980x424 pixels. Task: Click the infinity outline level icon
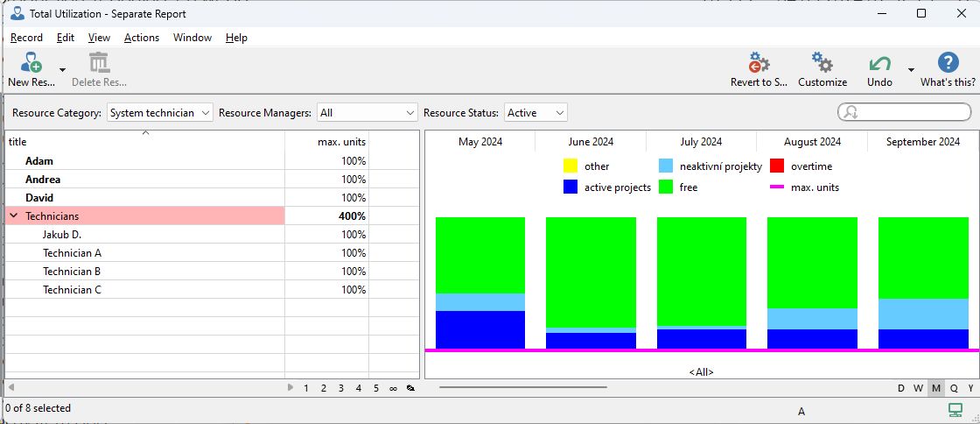coord(393,388)
